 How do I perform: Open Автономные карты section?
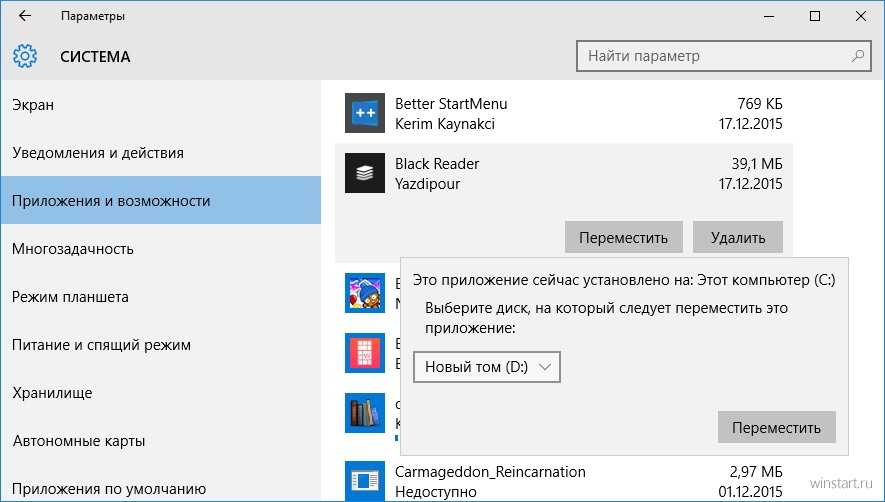(161, 441)
